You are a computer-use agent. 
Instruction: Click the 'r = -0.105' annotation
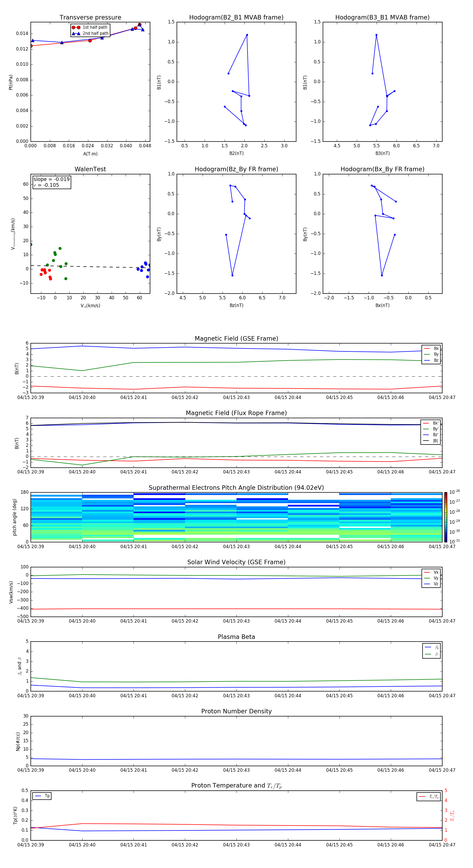click(x=47, y=185)
